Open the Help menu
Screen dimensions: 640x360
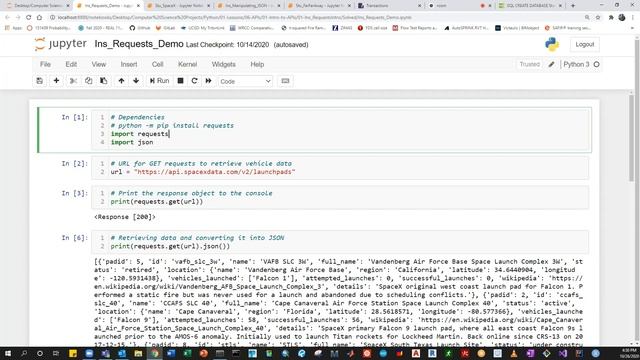point(257,64)
